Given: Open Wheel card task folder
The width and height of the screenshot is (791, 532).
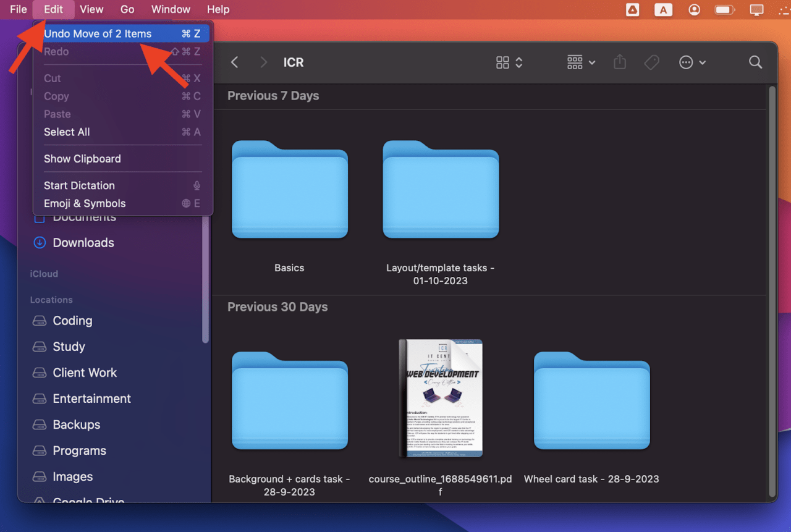Looking at the screenshot, I should (591, 401).
